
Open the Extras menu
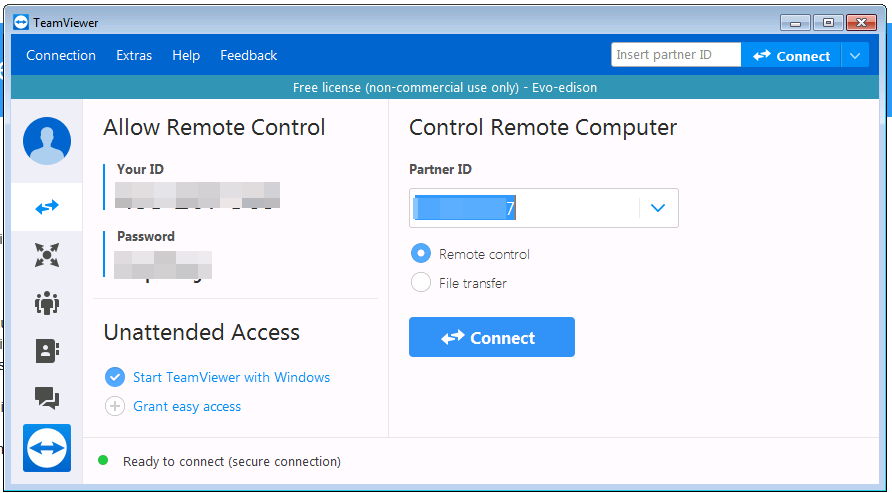(x=134, y=55)
